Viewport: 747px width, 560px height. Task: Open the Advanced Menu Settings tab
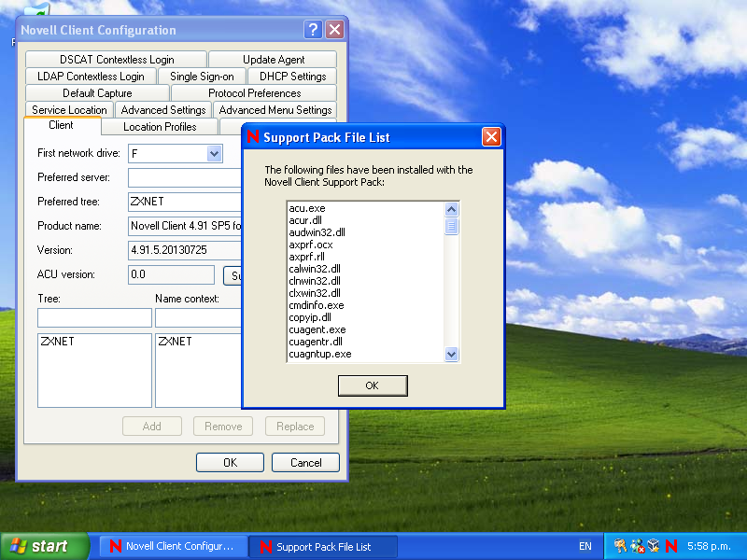click(275, 110)
